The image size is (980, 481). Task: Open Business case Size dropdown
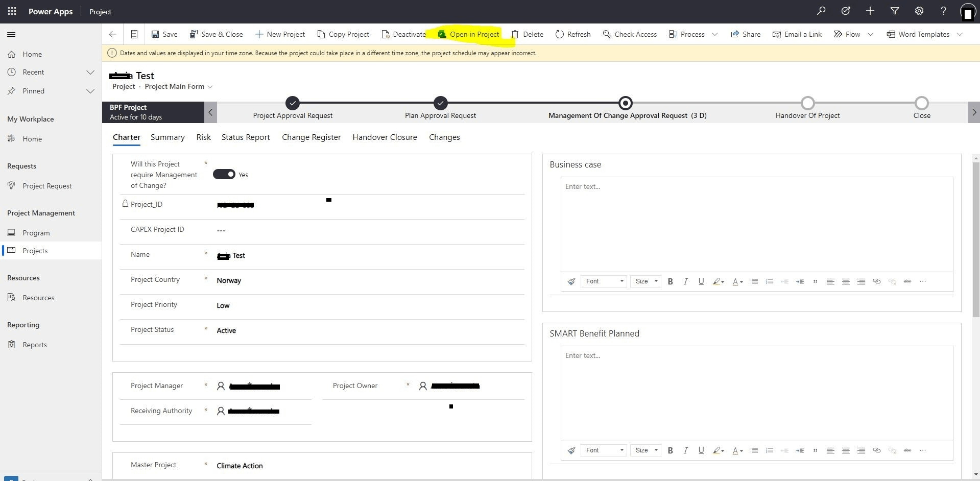pyautogui.click(x=646, y=281)
